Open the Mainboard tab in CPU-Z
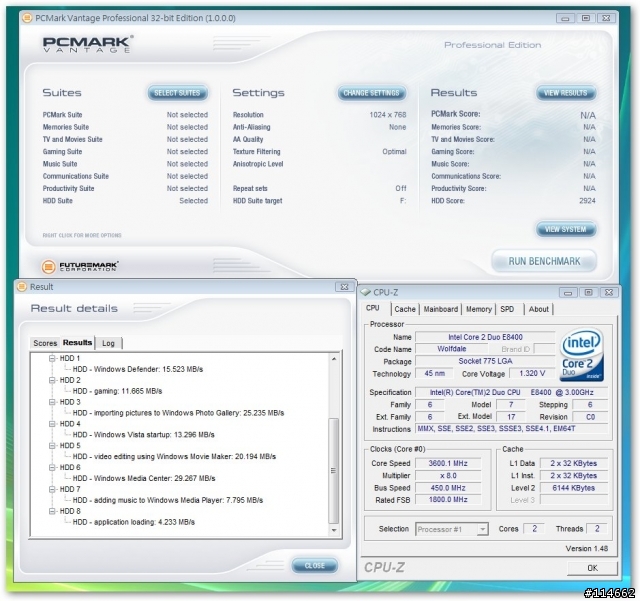This screenshot has width=640, height=601. [440, 309]
